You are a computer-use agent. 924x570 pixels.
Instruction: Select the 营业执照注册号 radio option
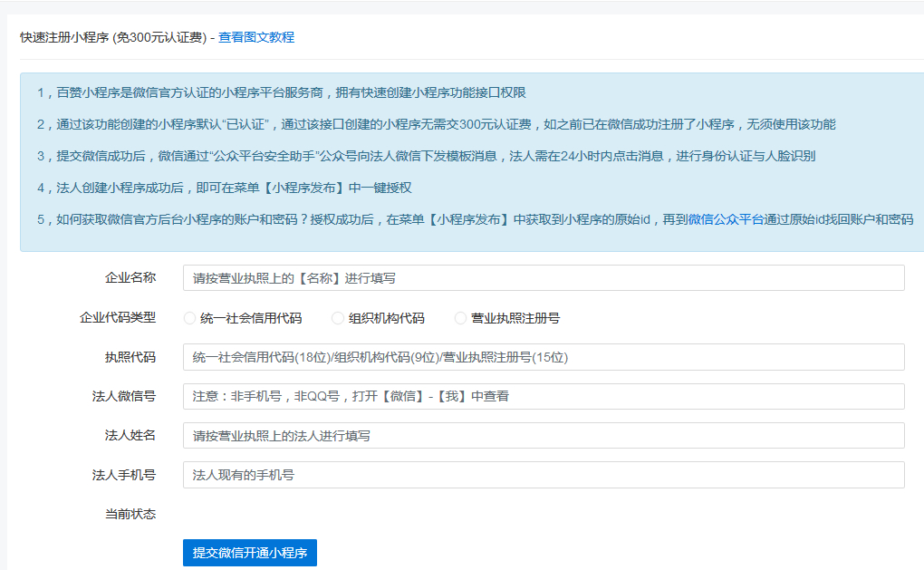click(460, 318)
